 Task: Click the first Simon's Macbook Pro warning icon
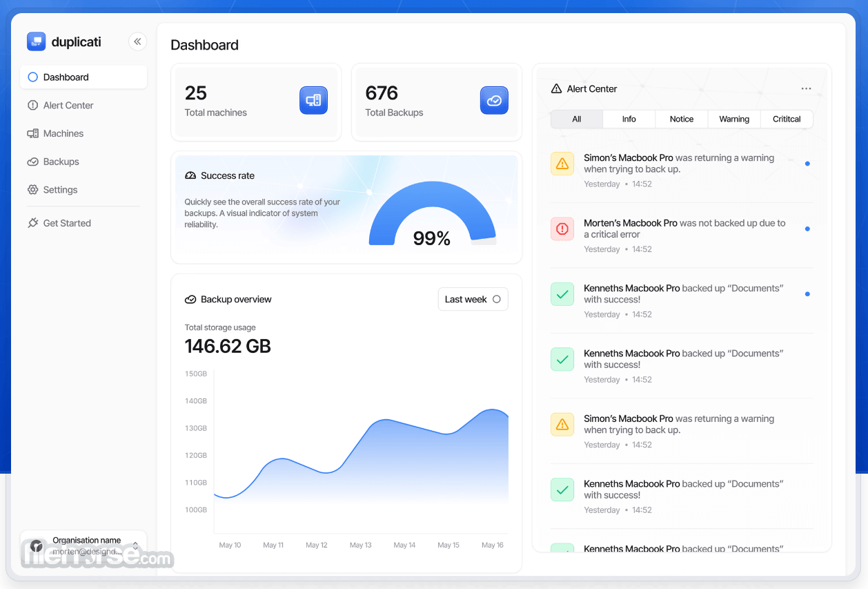(x=562, y=164)
